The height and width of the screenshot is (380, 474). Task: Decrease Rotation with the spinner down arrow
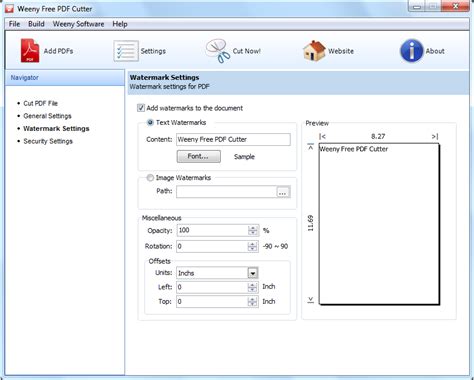[253, 249]
